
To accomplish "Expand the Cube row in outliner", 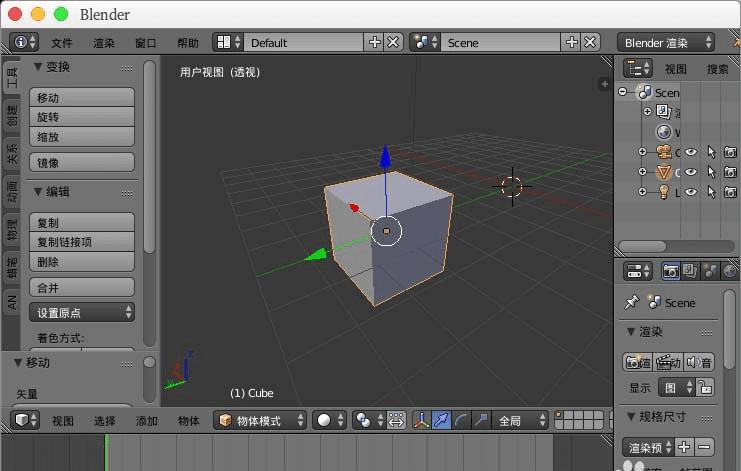I will pos(642,171).
